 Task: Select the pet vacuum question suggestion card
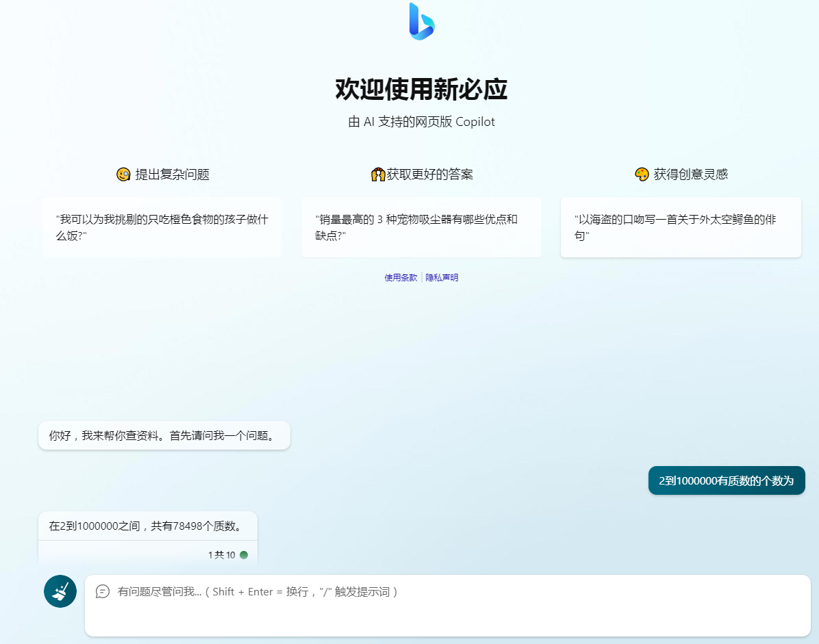click(421, 227)
